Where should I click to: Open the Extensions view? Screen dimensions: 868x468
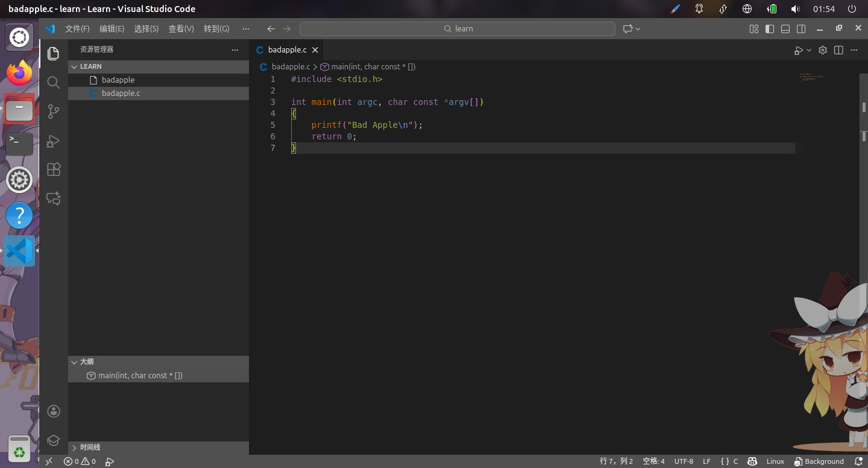point(53,169)
